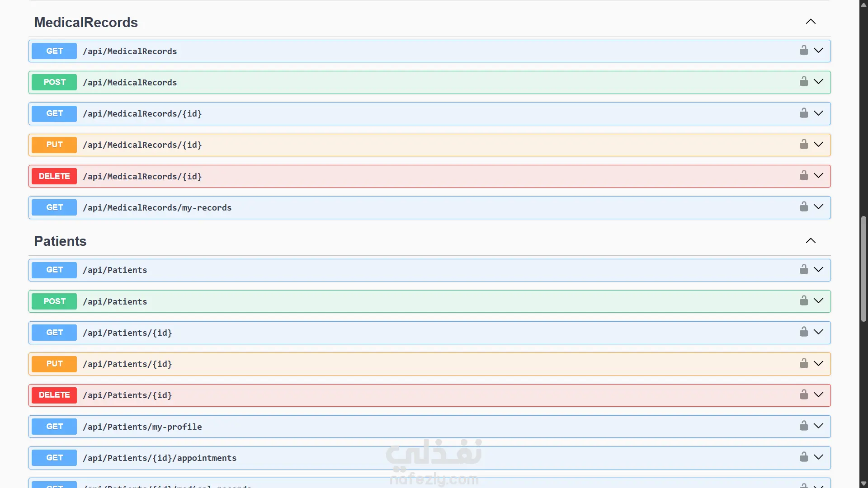Click lock icon on GET /api/Patients/my-profile
Viewport: 868px width, 488px height.
coord(803,426)
